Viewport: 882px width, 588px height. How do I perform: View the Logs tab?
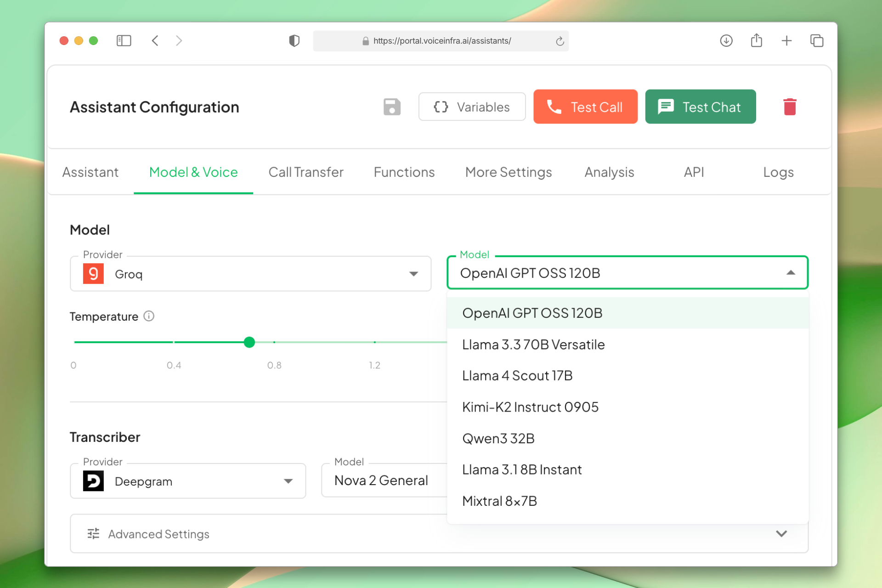point(778,172)
